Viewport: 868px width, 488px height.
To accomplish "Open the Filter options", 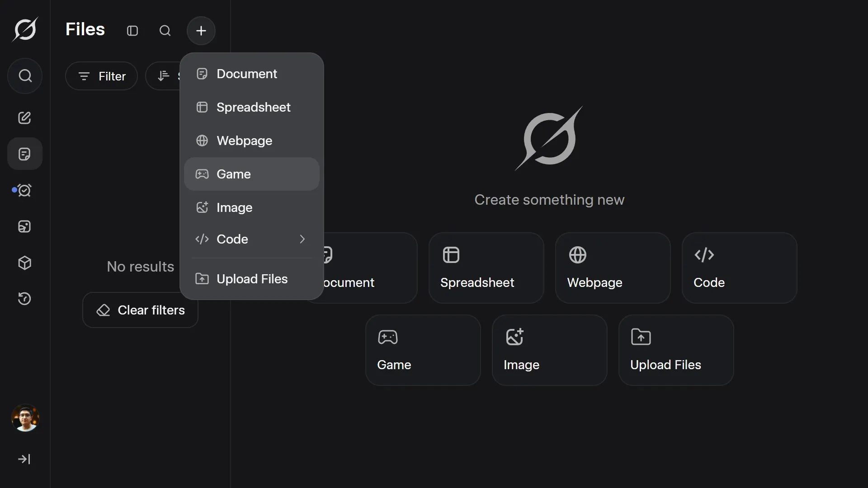I will tap(101, 76).
